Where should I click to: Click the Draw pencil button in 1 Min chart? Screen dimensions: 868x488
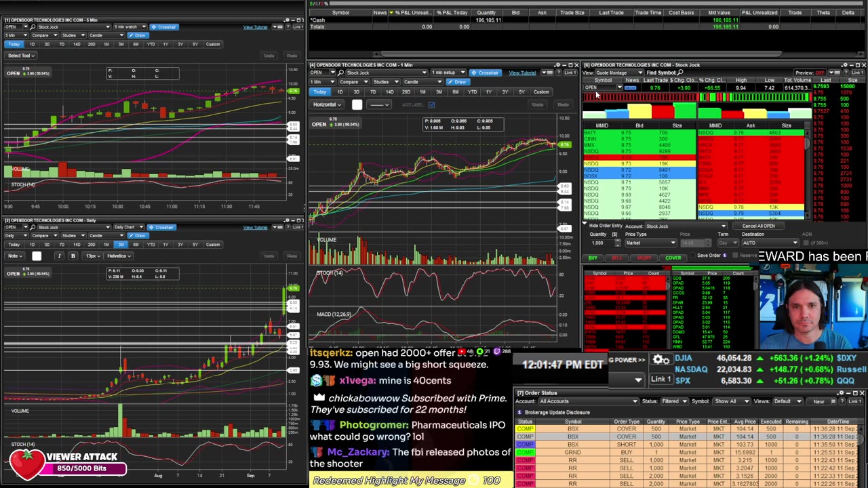click(x=458, y=82)
